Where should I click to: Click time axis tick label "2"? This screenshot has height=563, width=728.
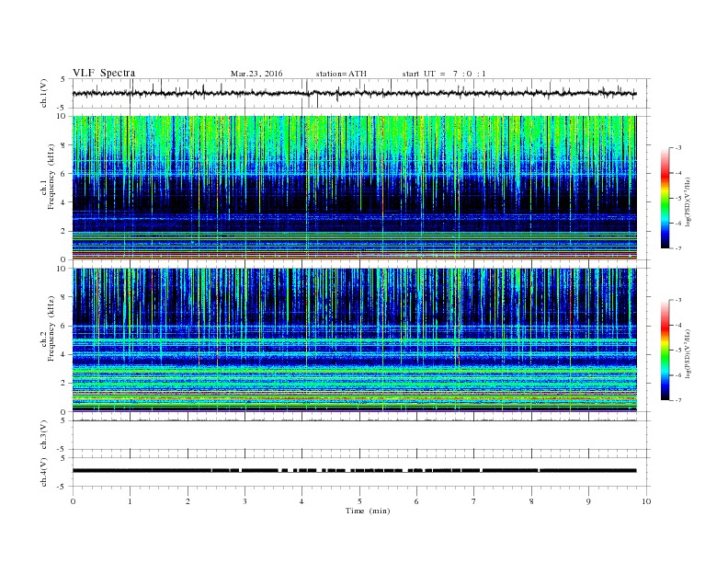coord(188,501)
